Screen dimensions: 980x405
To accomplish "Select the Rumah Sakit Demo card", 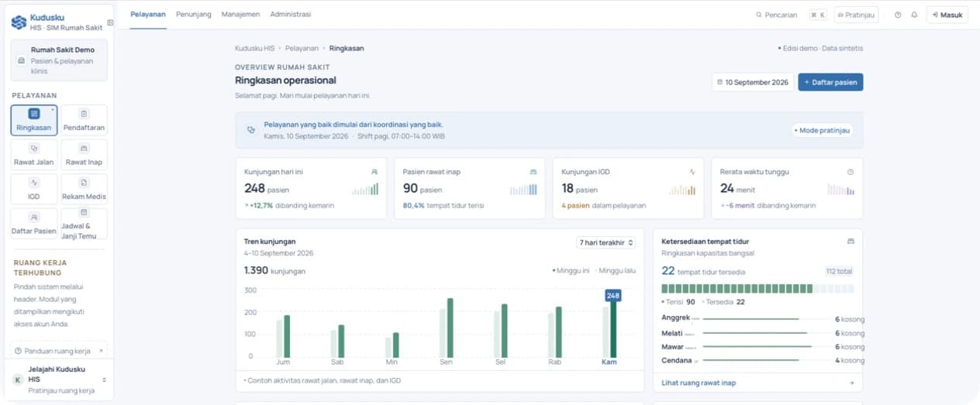I will (x=59, y=60).
